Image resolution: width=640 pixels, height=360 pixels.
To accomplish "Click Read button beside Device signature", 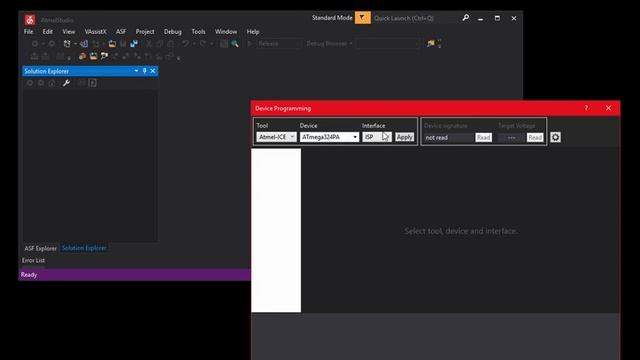I will [484, 138].
